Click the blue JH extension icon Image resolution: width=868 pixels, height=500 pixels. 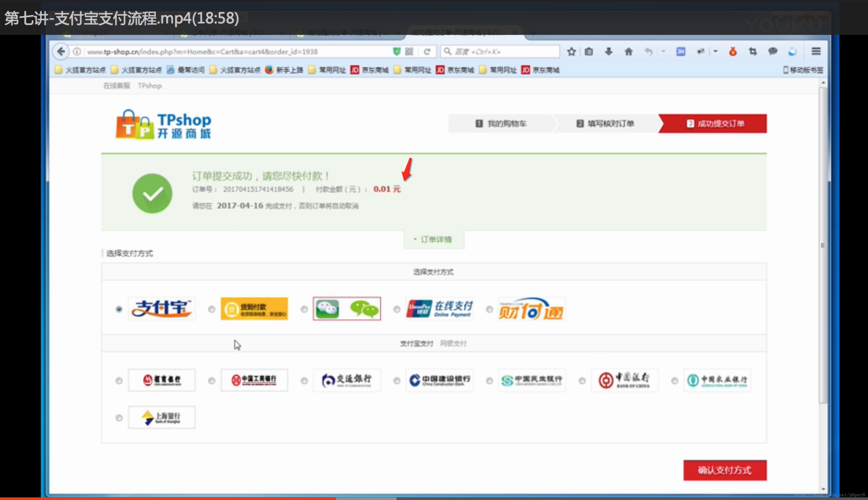pyautogui.click(x=680, y=52)
